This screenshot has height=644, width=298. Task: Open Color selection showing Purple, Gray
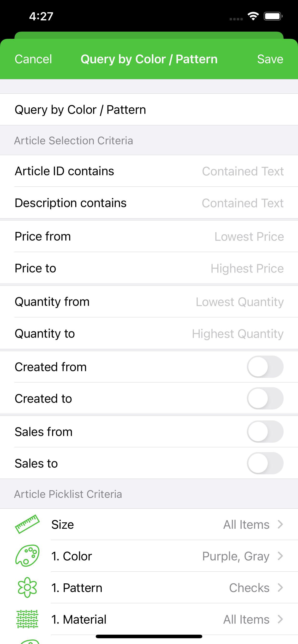(x=149, y=556)
